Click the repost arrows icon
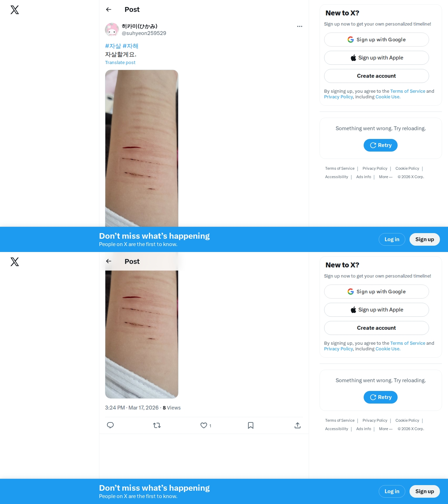The image size is (448, 504). (x=157, y=425)
